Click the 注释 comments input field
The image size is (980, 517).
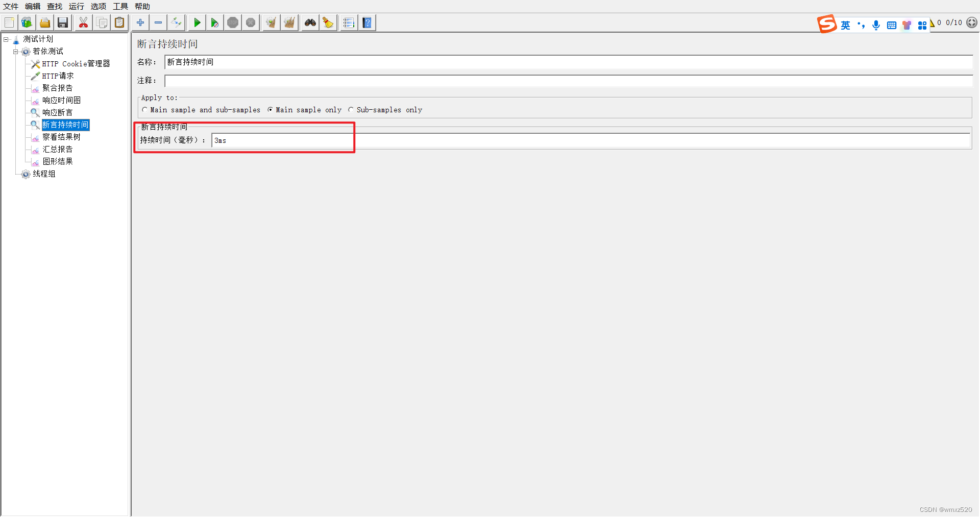569,81
